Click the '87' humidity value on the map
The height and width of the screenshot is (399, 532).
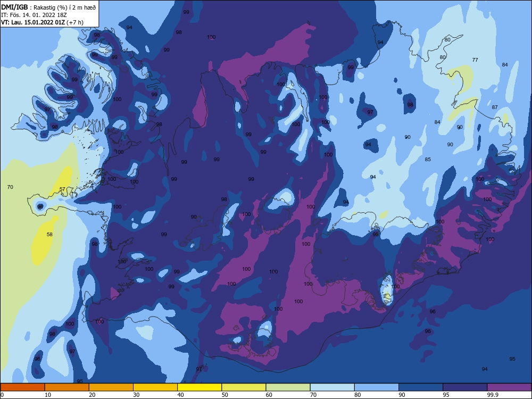tap(495, 107)
